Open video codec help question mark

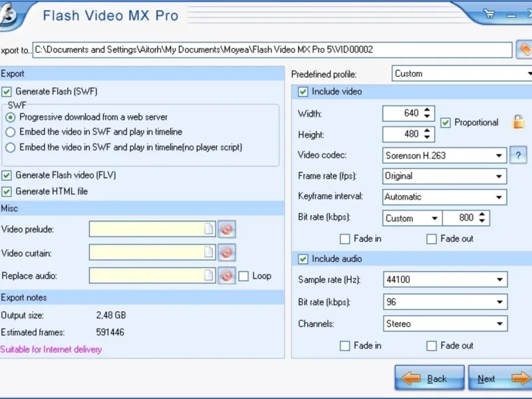518,156
